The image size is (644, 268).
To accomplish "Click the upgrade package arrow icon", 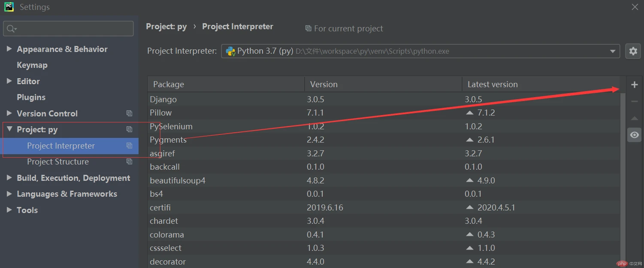I will pyautogui.click(x=634, y=119).
